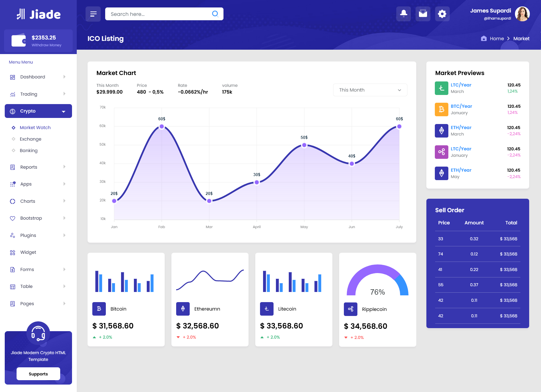Click the Bitcoin icon in Bitcoin card

coord(99,309)
